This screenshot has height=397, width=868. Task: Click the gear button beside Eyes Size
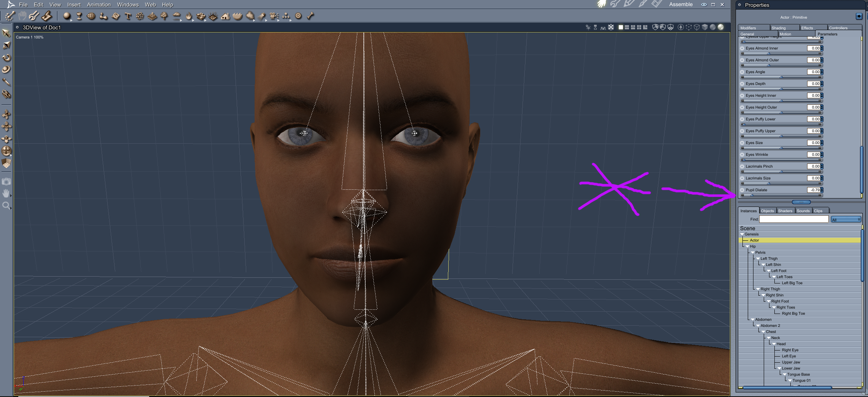click(x=742, y=143)
